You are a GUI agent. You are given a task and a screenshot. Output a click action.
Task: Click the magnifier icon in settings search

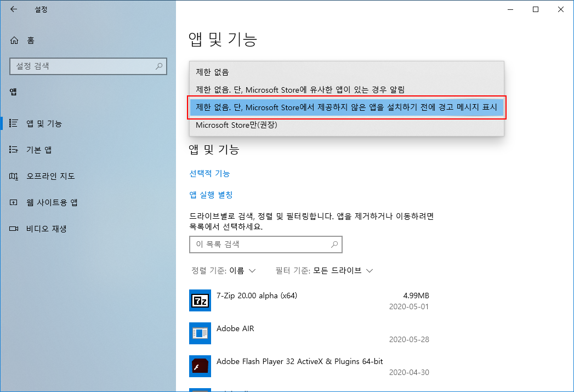coord(159,66)
